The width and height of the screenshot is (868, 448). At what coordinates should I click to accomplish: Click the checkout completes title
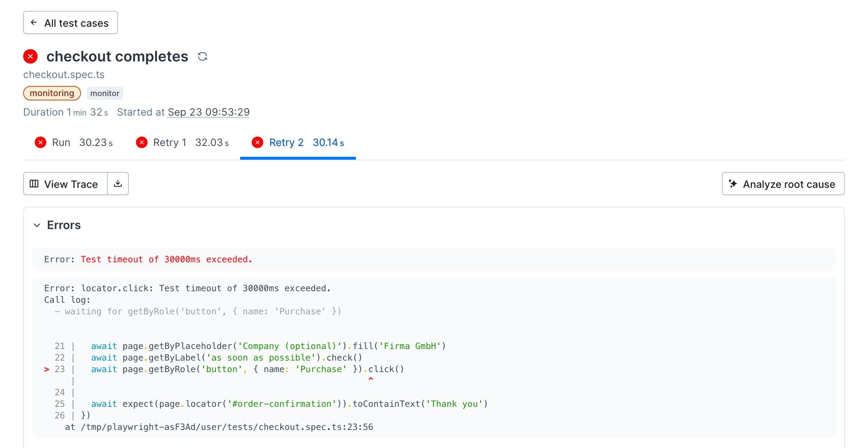click(118, 56)
